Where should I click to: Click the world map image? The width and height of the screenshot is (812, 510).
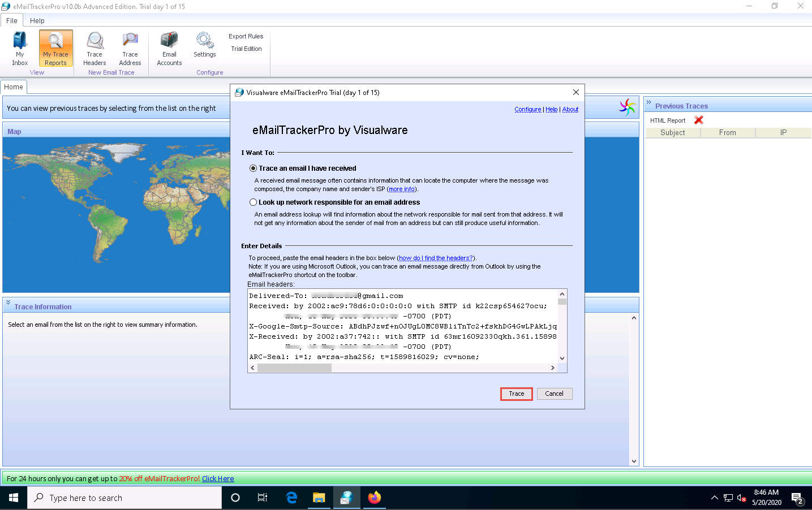click(117, 215)
